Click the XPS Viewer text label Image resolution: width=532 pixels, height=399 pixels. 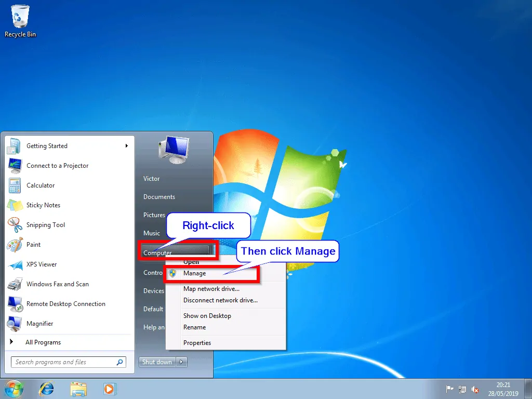42,264
